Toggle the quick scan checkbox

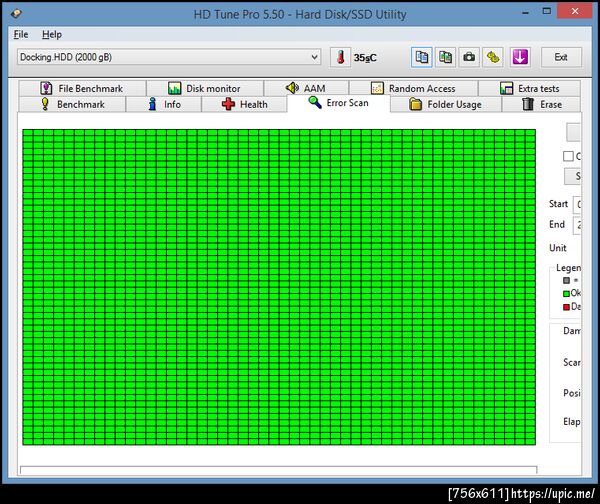tap(568, 156)
